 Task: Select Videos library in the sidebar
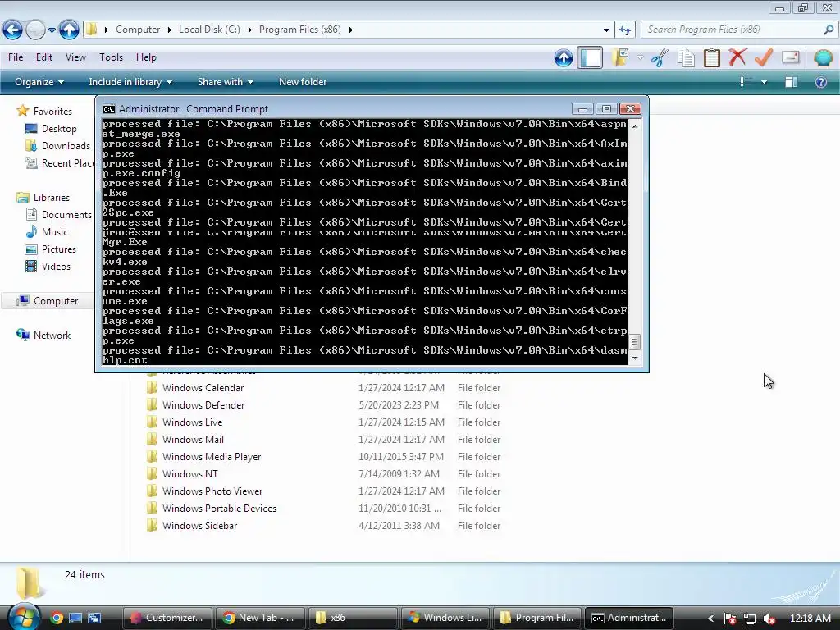[x=56, y=267]
